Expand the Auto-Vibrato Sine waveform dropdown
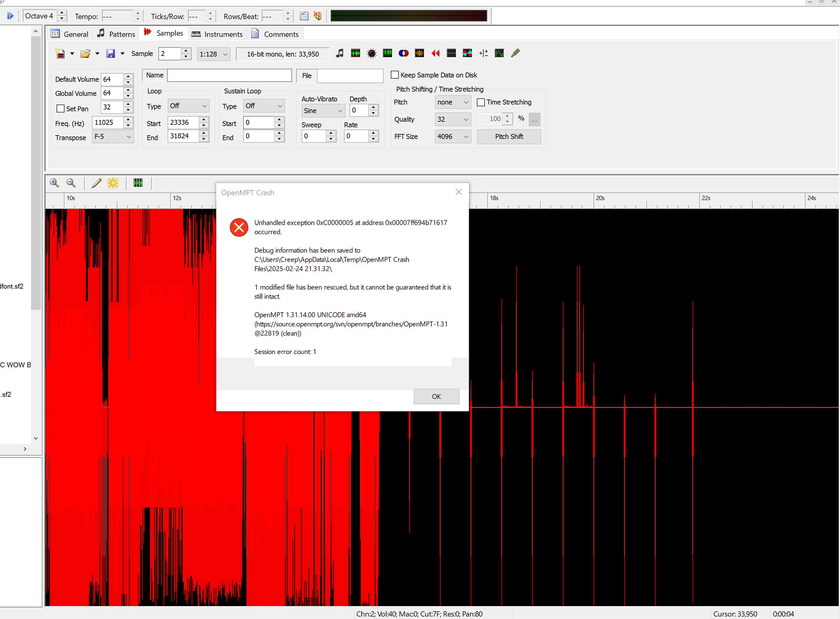The width and height of the screenshot is (840, 619). [323, 111]
